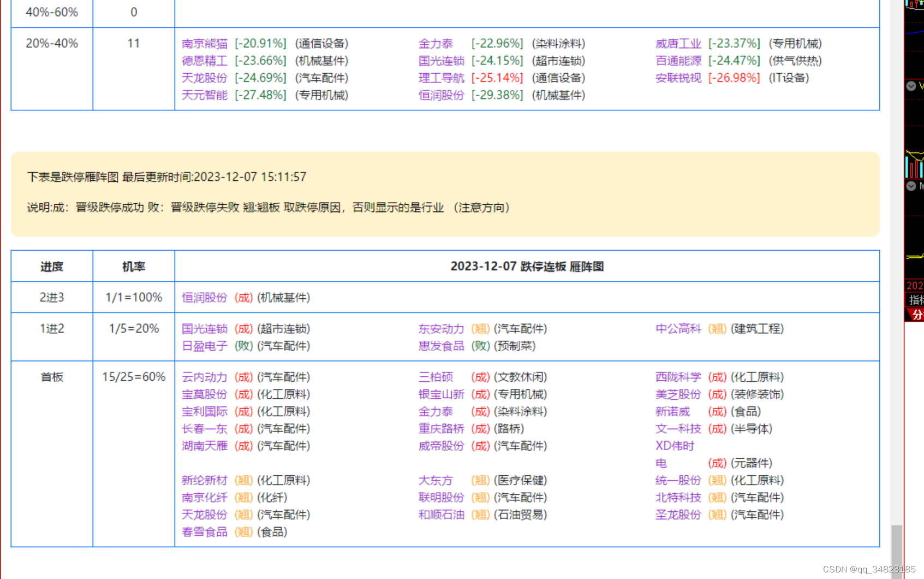The height and width of the screenshot is (579, 924).
Task: Open the 长春一东 stock link
Action: 204,429
